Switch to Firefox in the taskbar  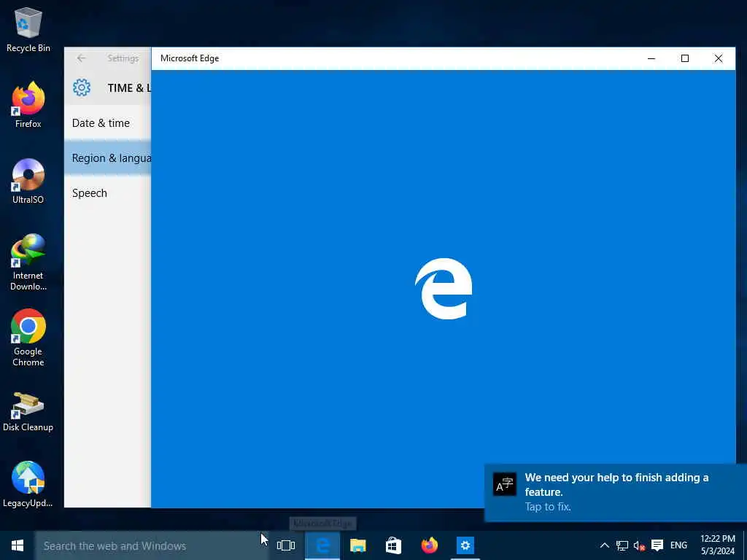[x=429, y=545]
